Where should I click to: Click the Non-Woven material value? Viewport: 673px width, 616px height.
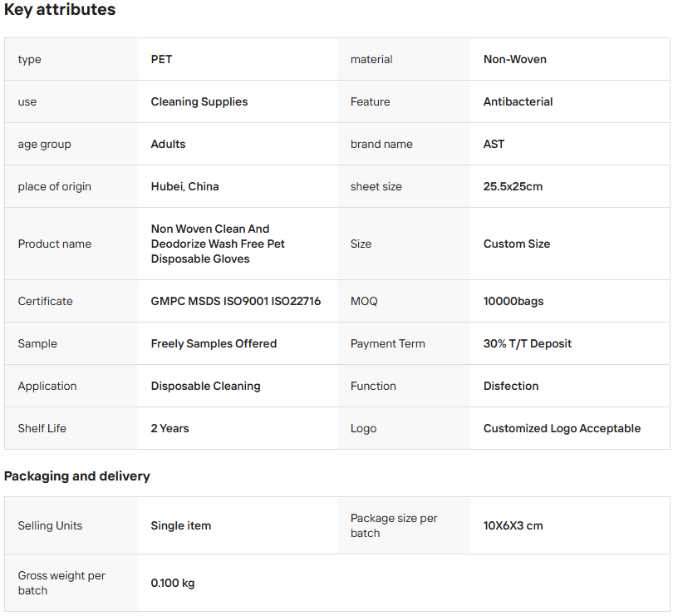(514, 59)
